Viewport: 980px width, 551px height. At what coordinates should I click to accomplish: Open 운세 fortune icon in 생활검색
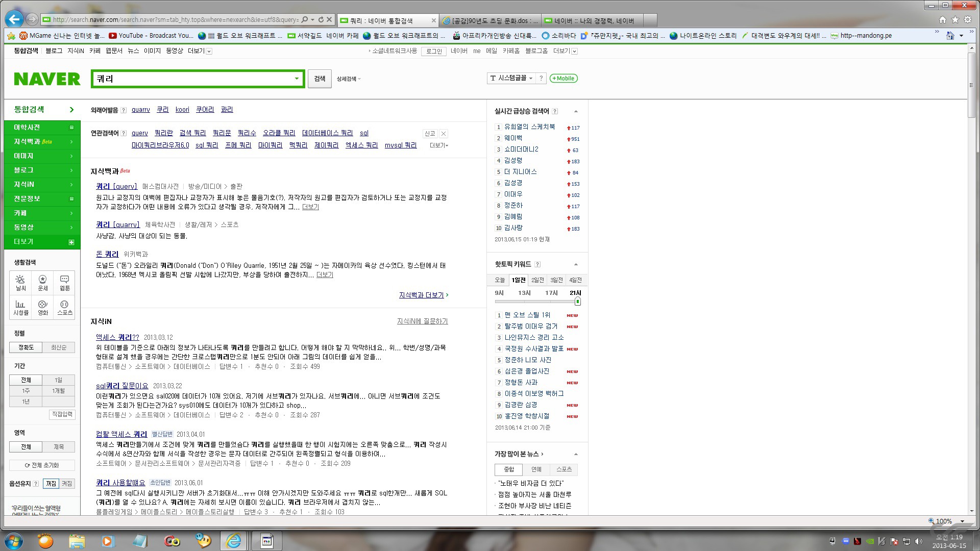[43, 283]
